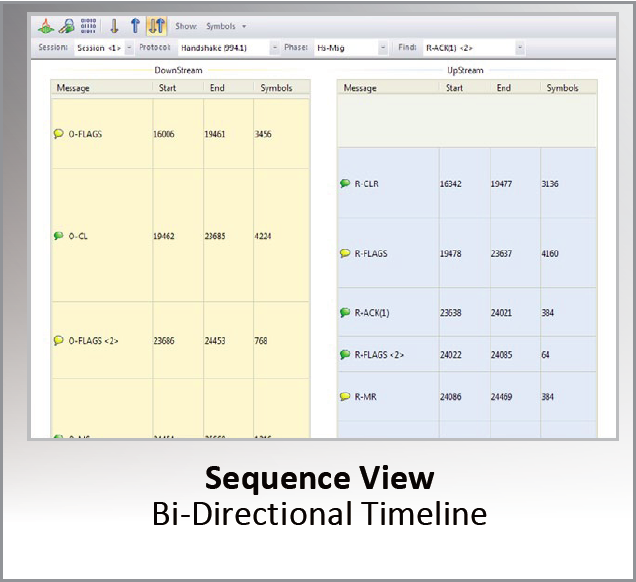Screen dimensions: 636x582
Task: Click green bubble icon beside R-CLR
Action: [345, 183]
